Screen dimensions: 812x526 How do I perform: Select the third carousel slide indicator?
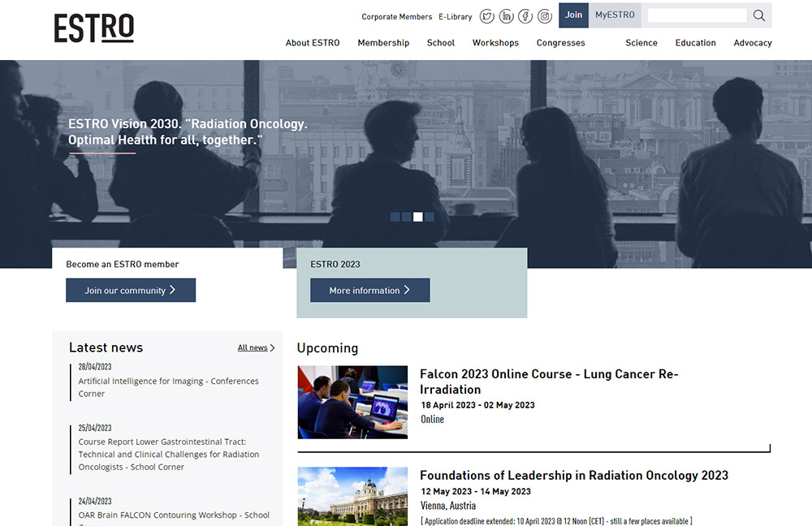(x=418, y=217)
